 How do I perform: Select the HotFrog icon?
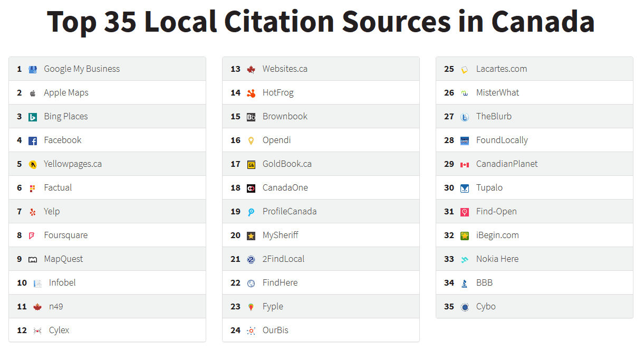pos(252,92)
